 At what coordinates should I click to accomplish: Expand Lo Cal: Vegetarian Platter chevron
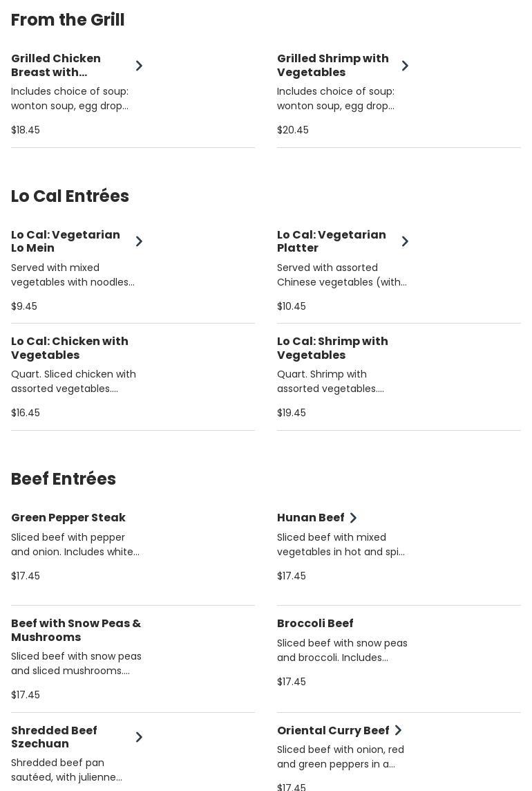click(x=405, y=241)
